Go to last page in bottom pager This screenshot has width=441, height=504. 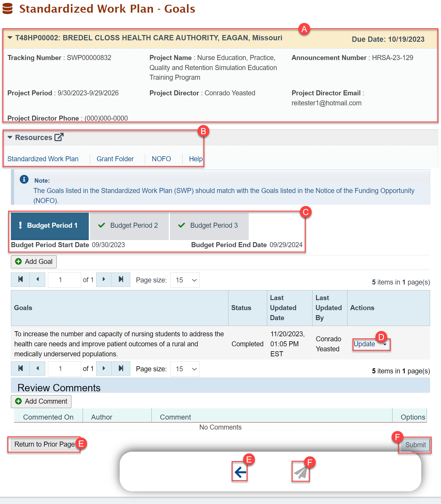click(x=121, y=368)
